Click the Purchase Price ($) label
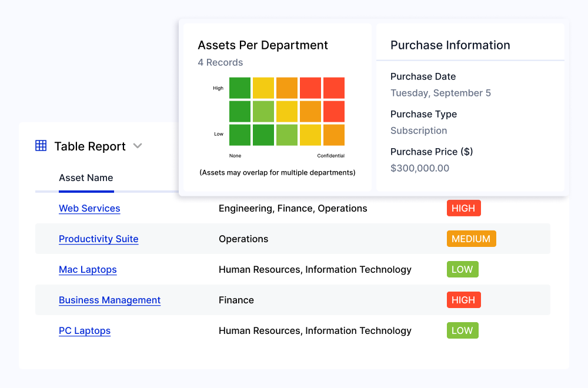Viewport: 588px width, 388px height. tap(432, 152)
